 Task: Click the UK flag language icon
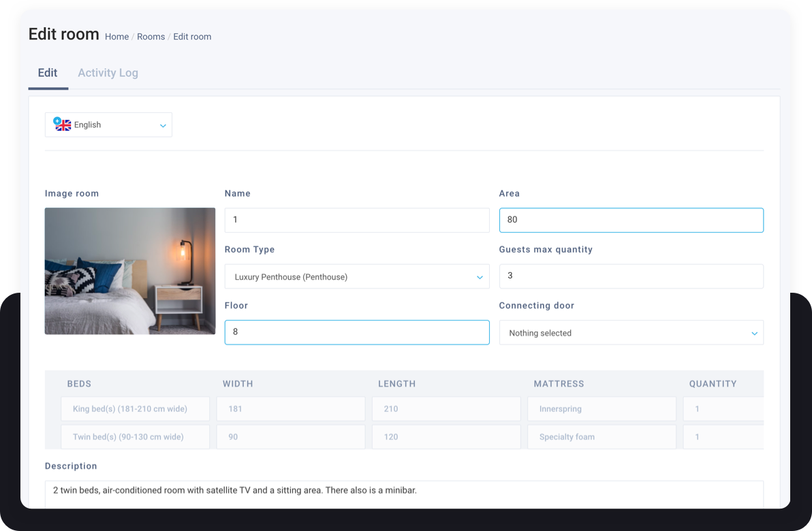tap(63, 125)
